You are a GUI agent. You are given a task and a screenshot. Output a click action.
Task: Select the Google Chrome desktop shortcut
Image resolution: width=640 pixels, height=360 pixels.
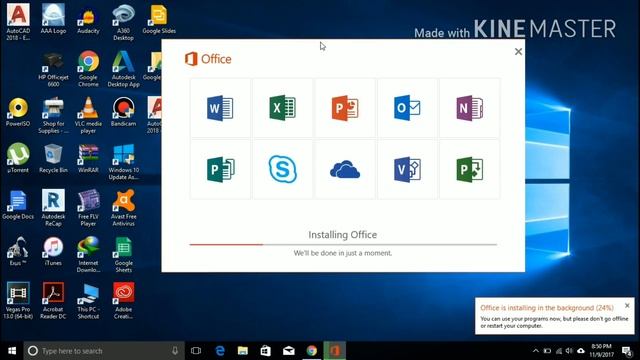click(88, 69)
